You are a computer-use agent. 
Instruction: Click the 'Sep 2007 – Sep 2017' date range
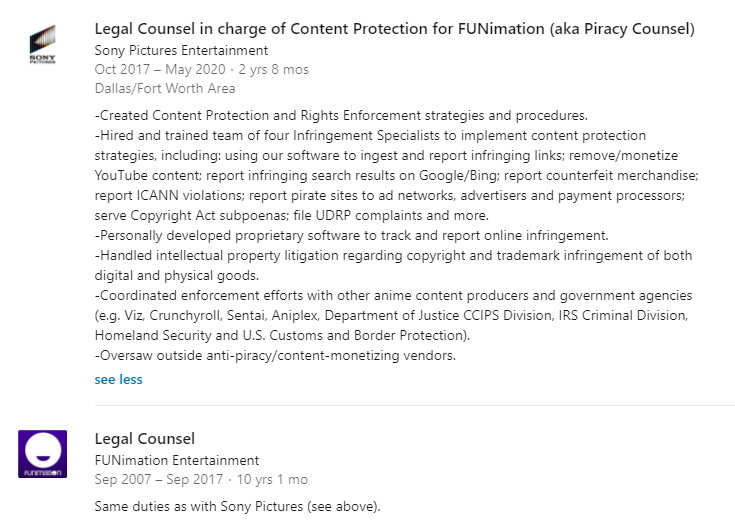(159, 479)
